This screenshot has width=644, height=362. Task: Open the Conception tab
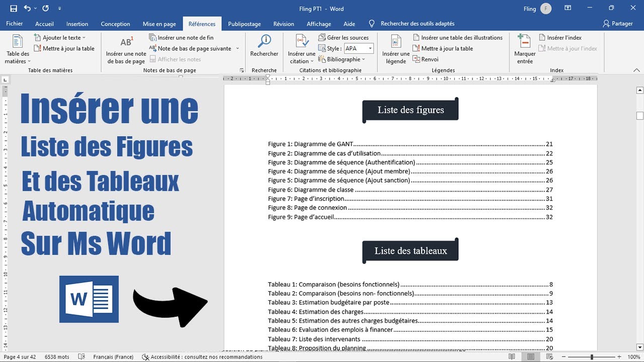pos(115,24)
